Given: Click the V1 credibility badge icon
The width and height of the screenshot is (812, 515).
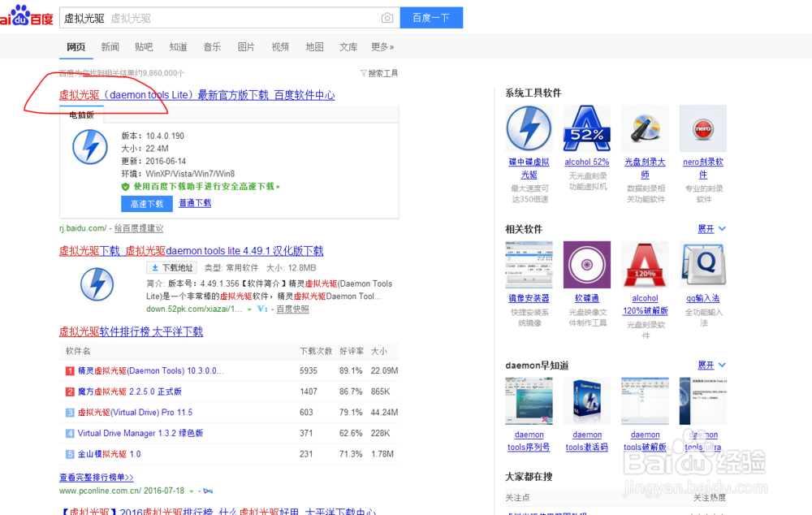Looking at the screenshot, I should click(x=262, y=309).
